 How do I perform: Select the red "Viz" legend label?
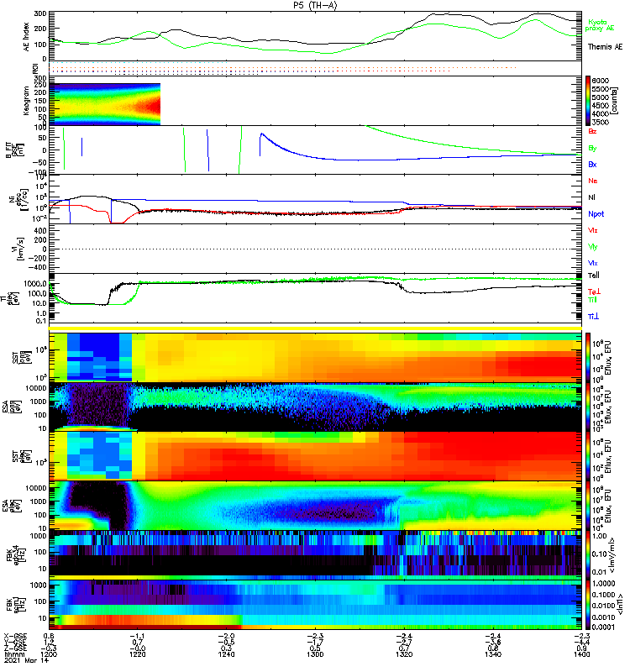tap(593, 230)
